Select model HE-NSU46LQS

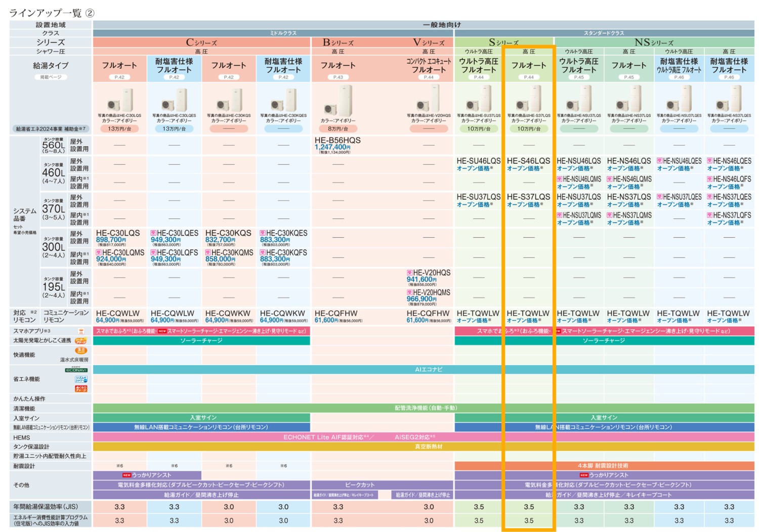579,161
